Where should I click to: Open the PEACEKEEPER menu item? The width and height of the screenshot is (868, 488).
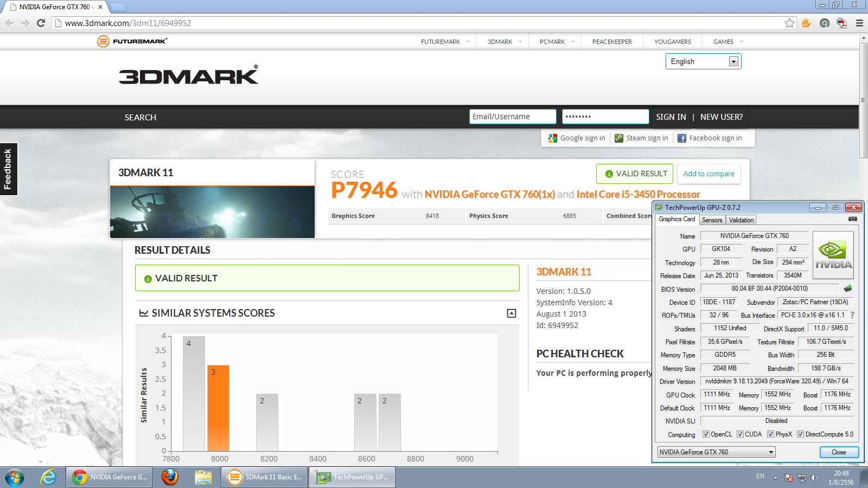pyautogui.click(x=612, y=42)
